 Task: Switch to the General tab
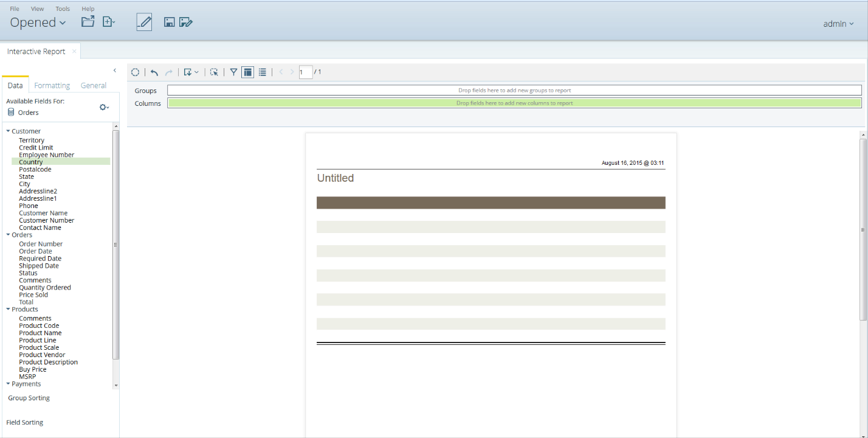(x=94, y=86)
